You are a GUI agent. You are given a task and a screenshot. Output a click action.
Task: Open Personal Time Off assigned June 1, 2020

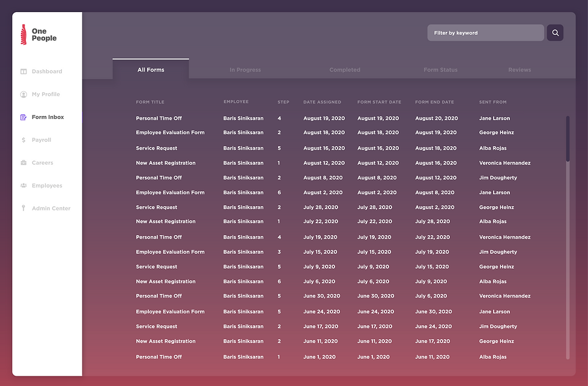tap(159, 357)
